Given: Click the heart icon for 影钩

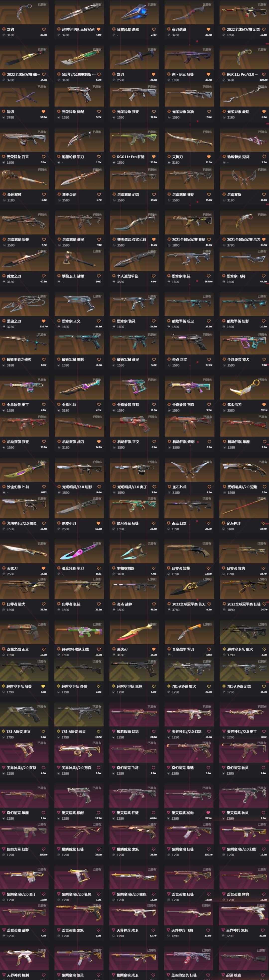Looking at the screenshot, I should [x=44, y=29].
